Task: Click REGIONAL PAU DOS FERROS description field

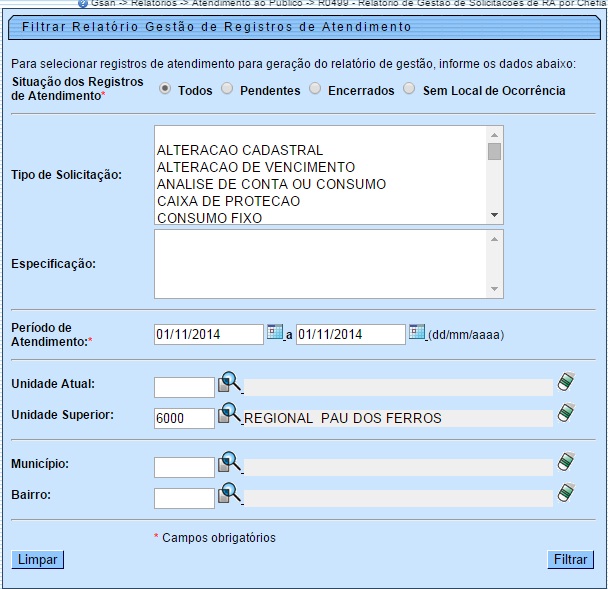Action: 398,418
